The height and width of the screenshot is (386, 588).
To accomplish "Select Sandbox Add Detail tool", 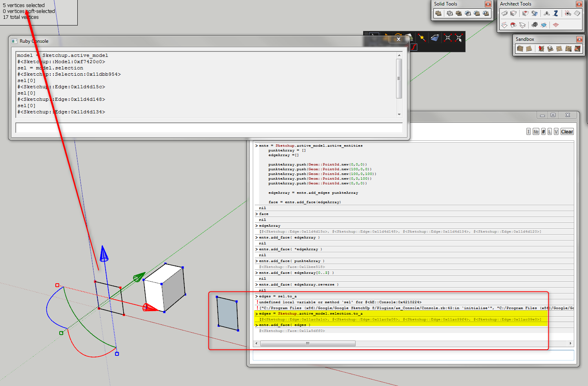I will (568, 49).
